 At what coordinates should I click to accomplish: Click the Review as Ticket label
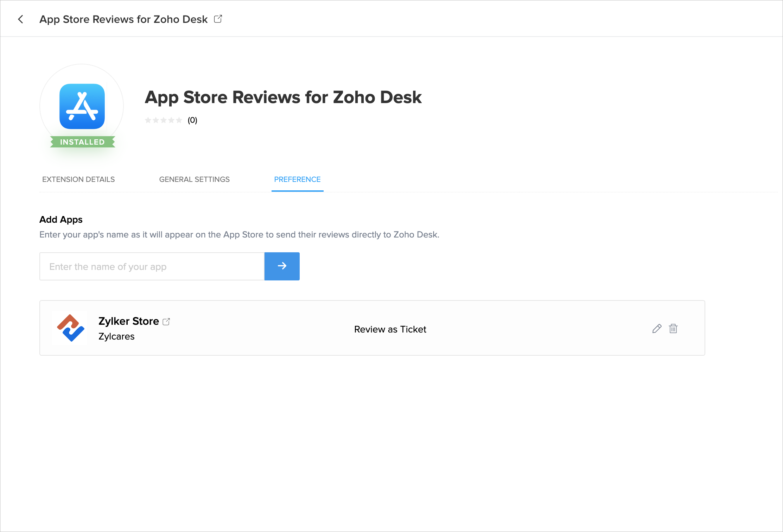(390, 329)
